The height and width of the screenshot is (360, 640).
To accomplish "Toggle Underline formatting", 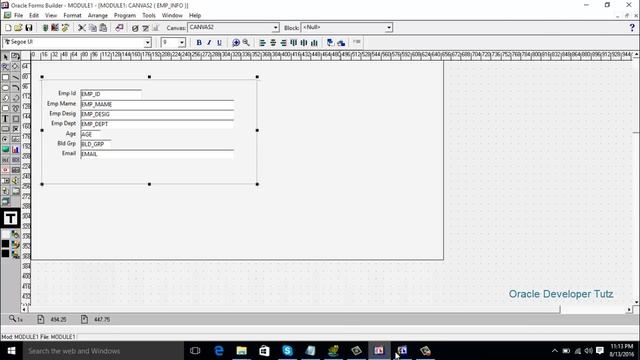I will [219, 42].
